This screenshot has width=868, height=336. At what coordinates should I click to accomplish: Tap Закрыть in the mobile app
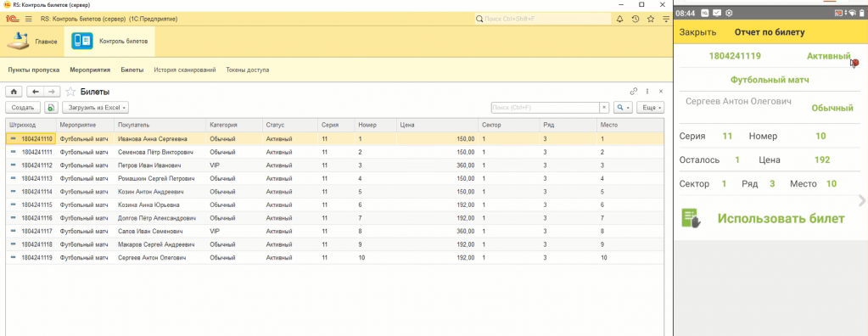[x=697, y=32]
